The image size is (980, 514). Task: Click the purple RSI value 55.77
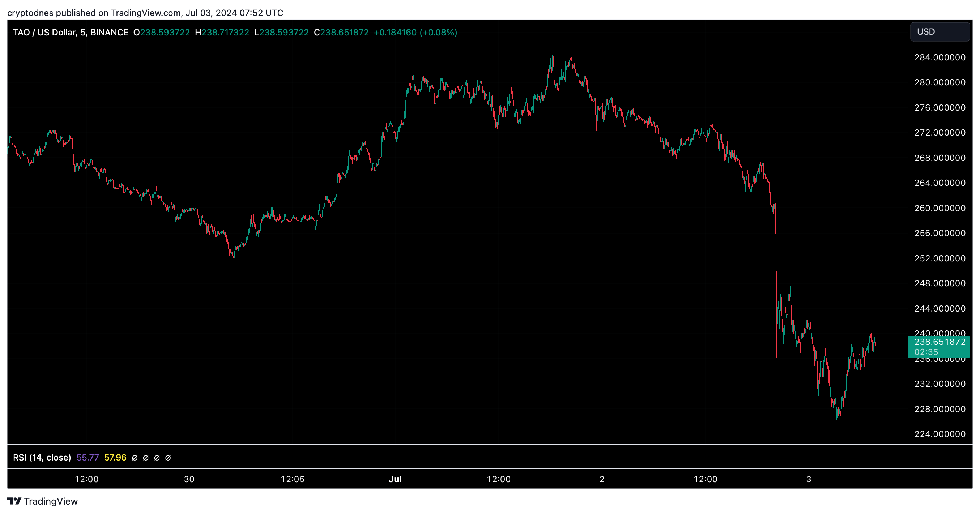point(88,457)
